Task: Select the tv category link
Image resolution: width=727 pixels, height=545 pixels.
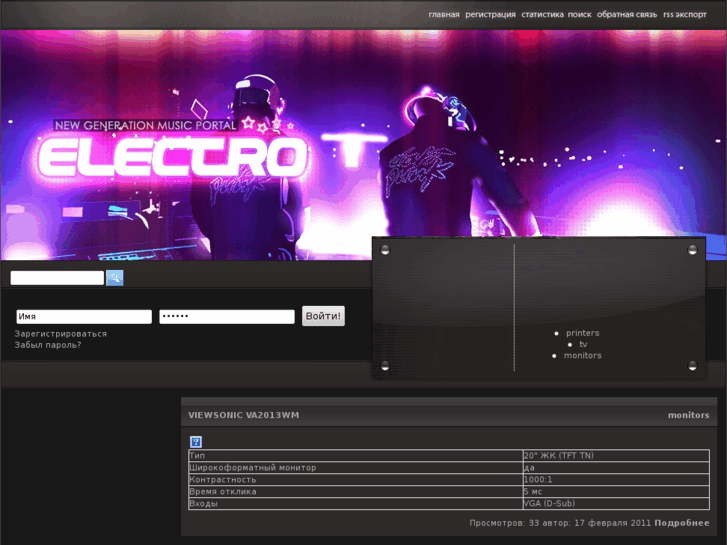Action: point(583,344)
